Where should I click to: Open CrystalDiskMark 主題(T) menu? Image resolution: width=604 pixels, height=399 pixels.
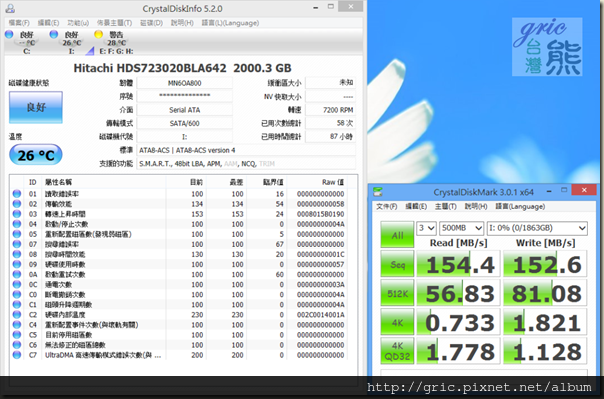[446, 206]
